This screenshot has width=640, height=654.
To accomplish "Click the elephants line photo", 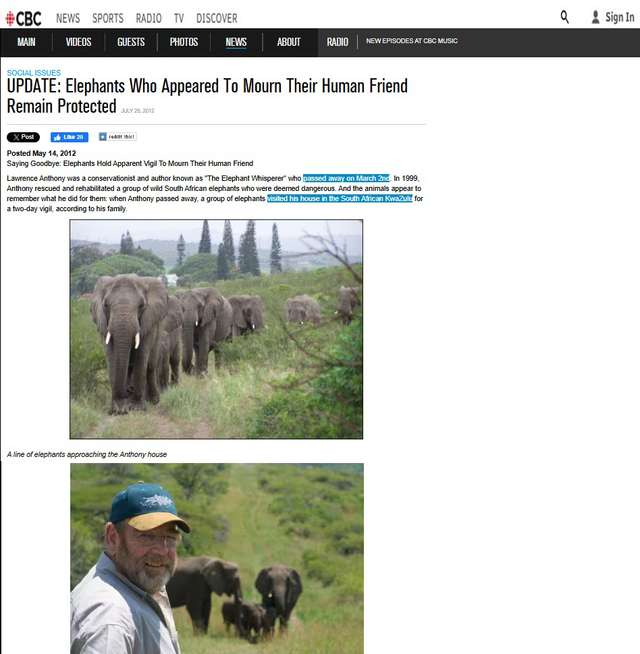I will pyautogui.click(x=216, y=329).
